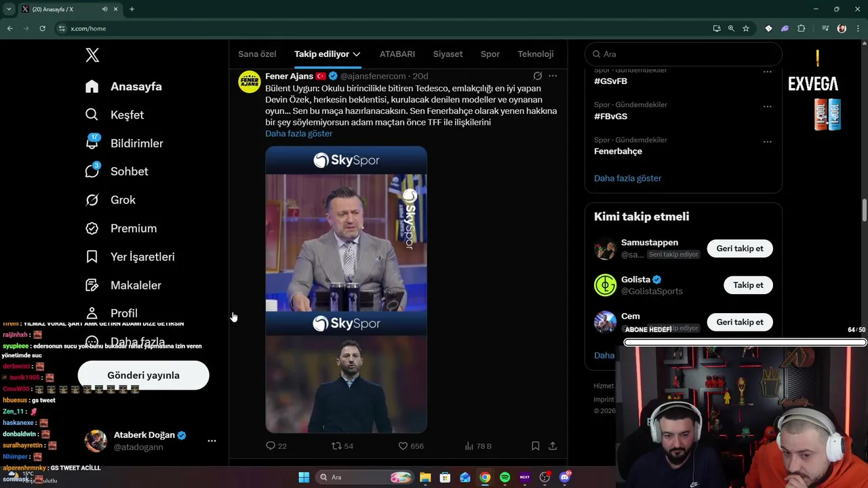Open more options for Fenerbahçe trend

[767, 142]
